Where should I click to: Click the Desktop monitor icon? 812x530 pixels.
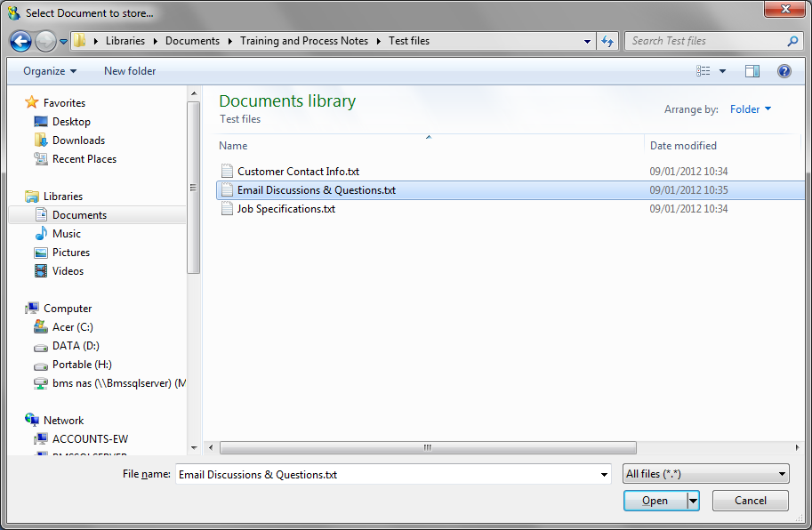point(41,121)
